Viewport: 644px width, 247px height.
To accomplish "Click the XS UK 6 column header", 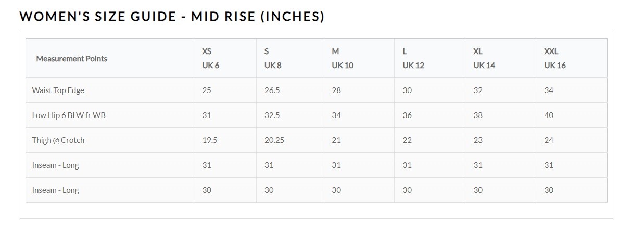I will 210,58.
